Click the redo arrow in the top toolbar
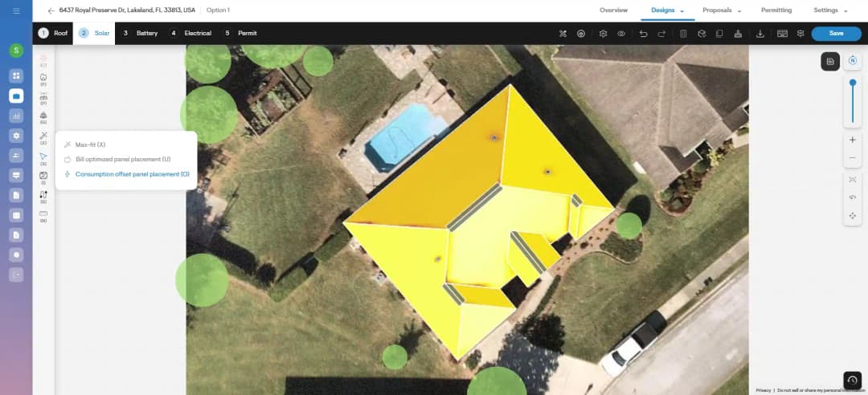This screenshot has width=868, height=395. (661, 34)
